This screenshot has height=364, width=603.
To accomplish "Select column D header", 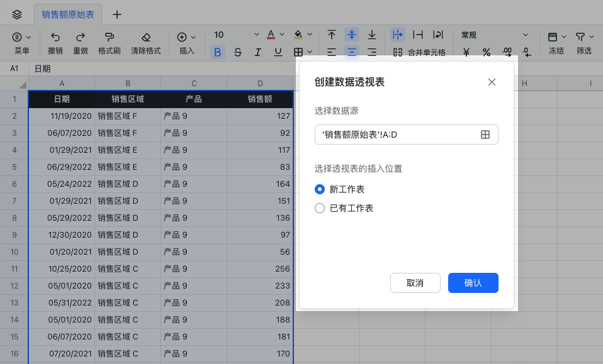I will (x=260, y=84).
